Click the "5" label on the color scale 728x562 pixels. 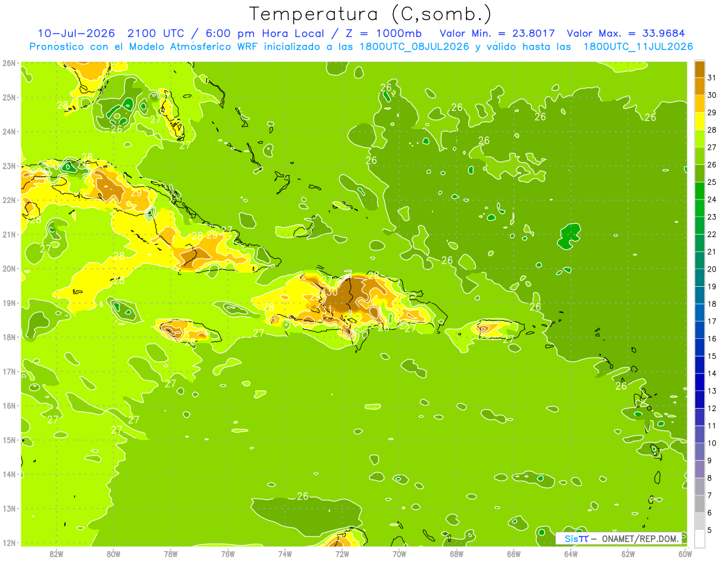(x=710, y=530)
